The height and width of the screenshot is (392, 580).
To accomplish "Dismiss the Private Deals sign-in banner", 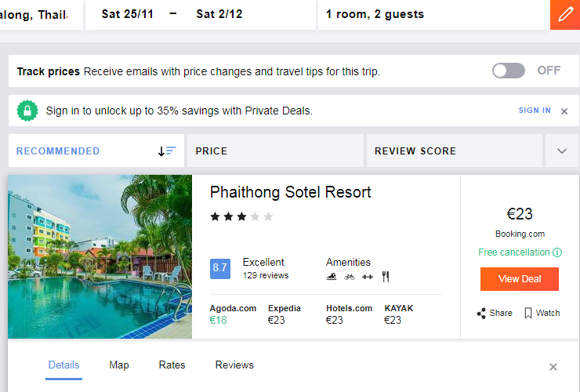I will coord(564,111).
